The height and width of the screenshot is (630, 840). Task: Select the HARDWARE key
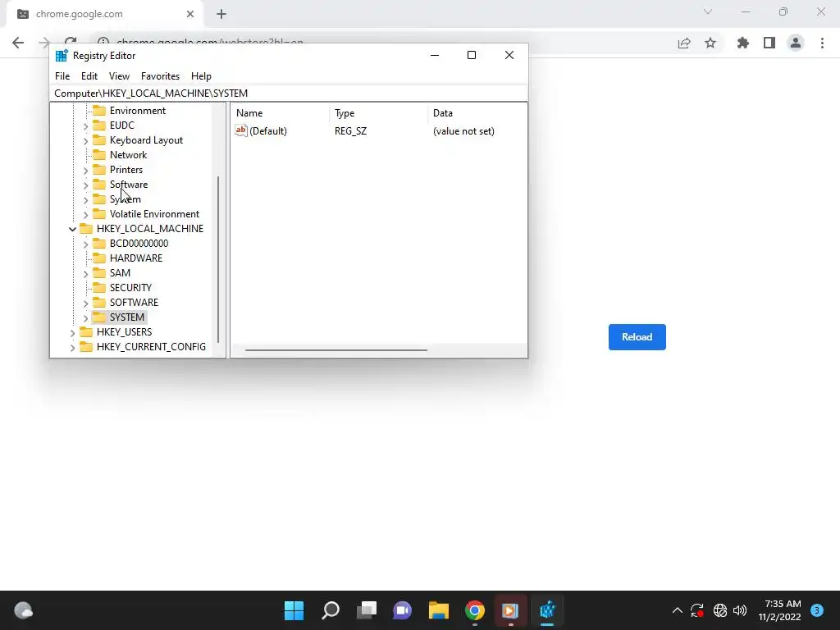pyautogui.click(x=136, y=258)
